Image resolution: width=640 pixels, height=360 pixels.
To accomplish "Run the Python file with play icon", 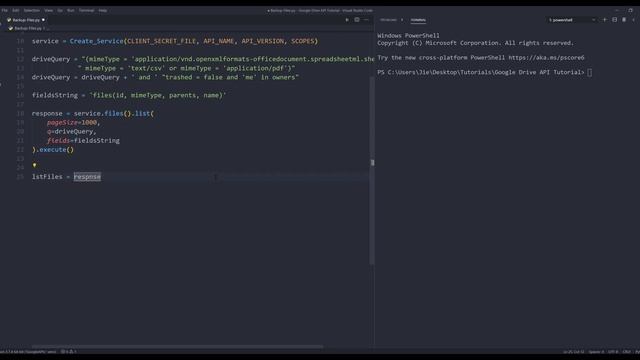I will [x=347, y=20].
